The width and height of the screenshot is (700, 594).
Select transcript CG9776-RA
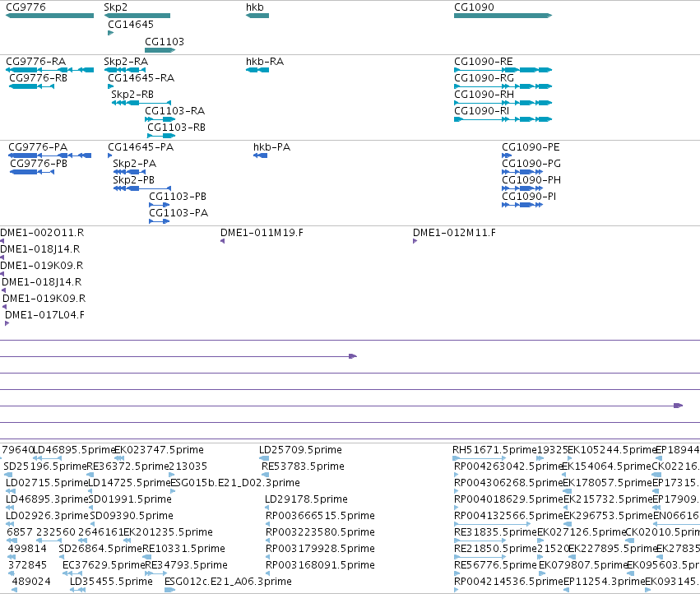49,70
